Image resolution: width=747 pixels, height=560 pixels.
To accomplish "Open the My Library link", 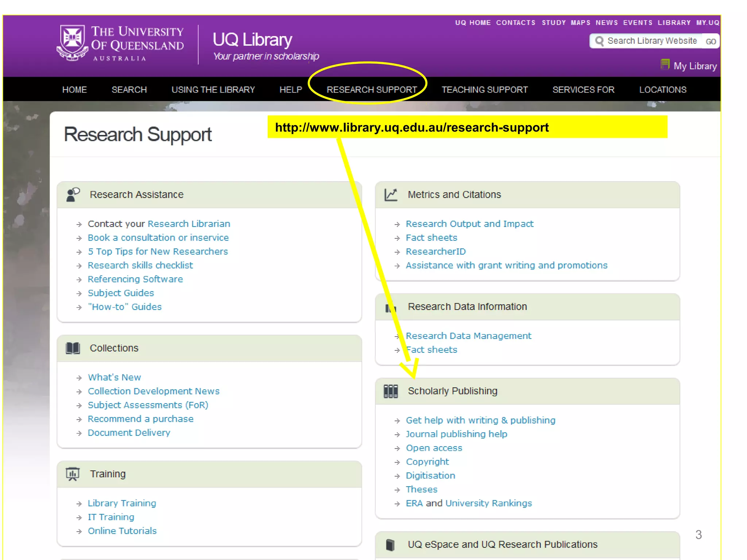I will click(695, 66).
